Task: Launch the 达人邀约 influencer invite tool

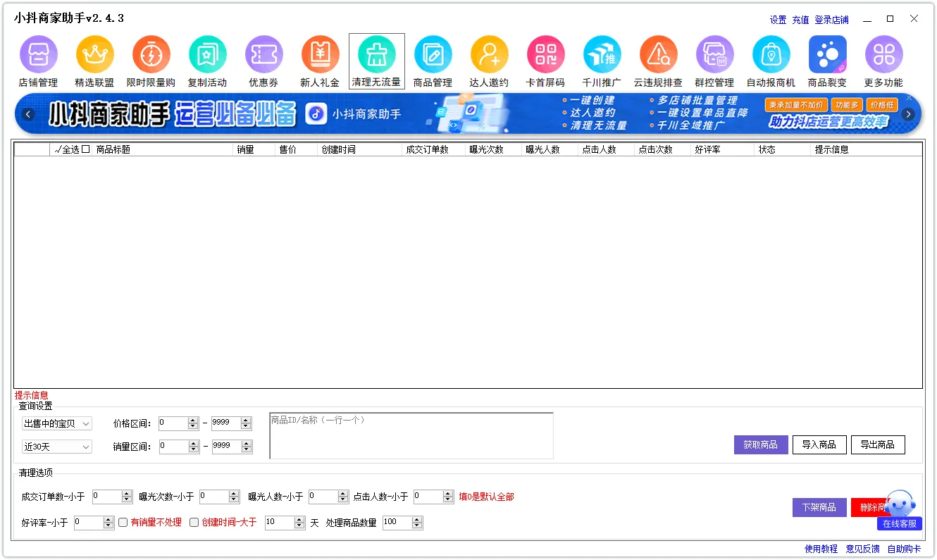Action: click(489, 55)
